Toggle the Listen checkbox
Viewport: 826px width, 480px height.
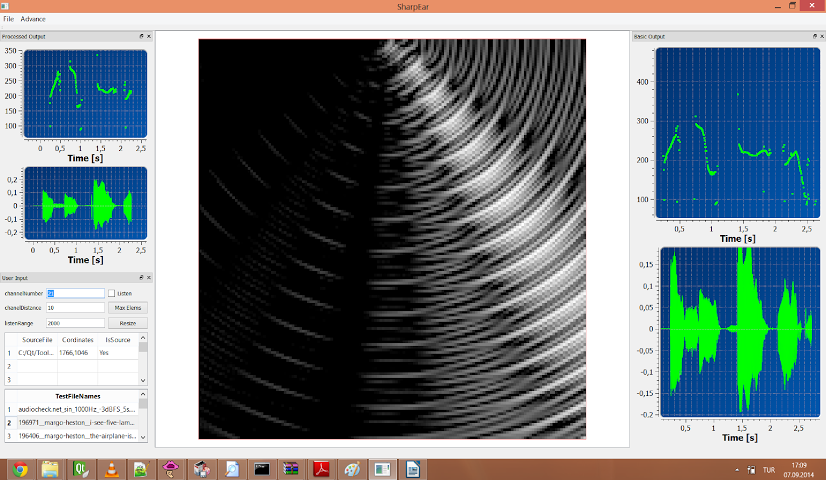pos(111,293)
